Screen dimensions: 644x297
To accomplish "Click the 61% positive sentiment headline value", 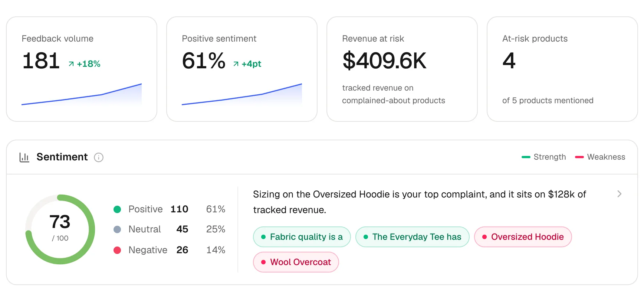I will click(204, 61).
